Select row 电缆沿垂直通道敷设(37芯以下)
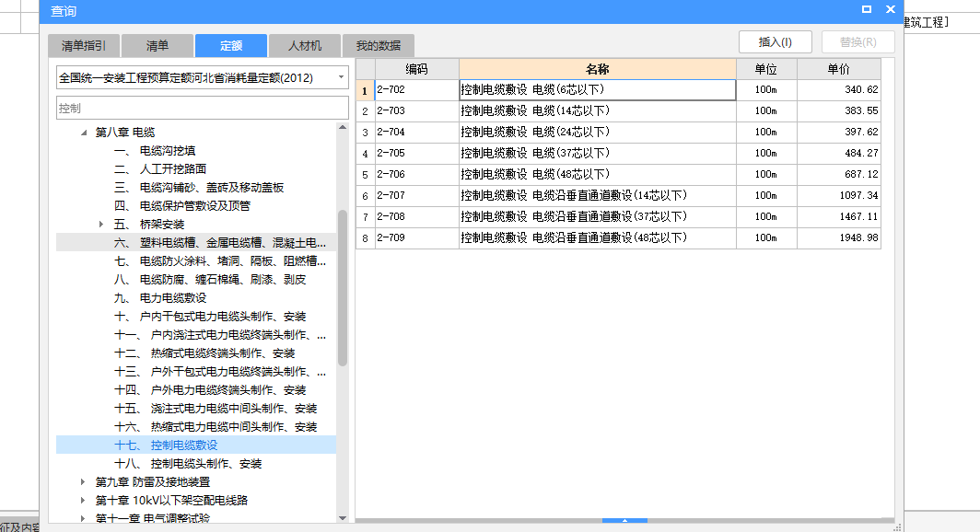The height and width of the screenshot is (532, 980). pos(598,216)
